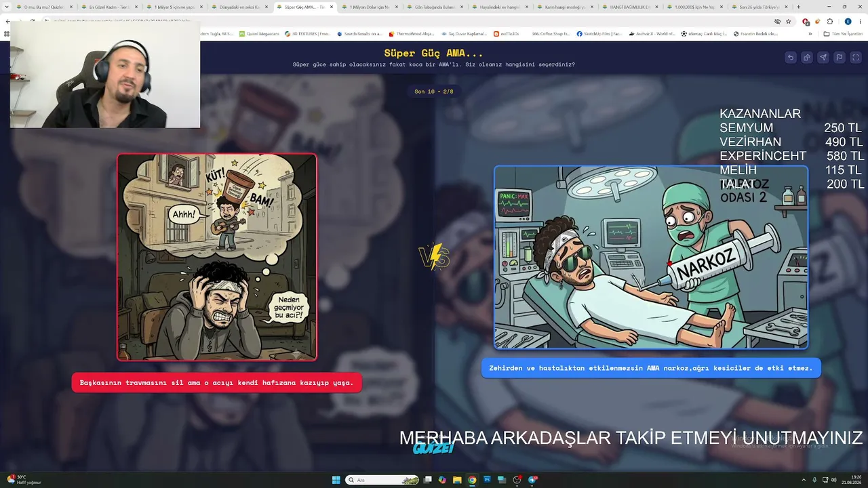Open Copilot from the taskbar
This screenshot has height=488, width=868.
442,480
